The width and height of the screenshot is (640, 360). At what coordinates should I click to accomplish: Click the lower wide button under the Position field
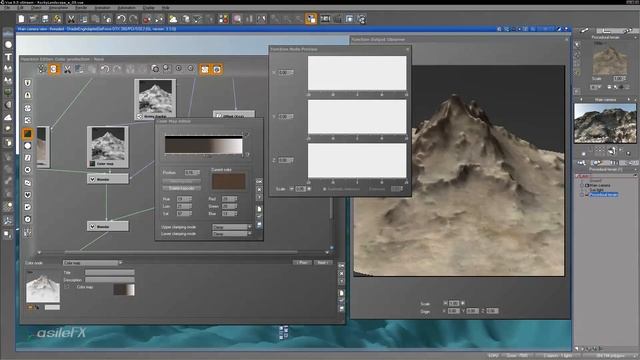tap(182, 188)
